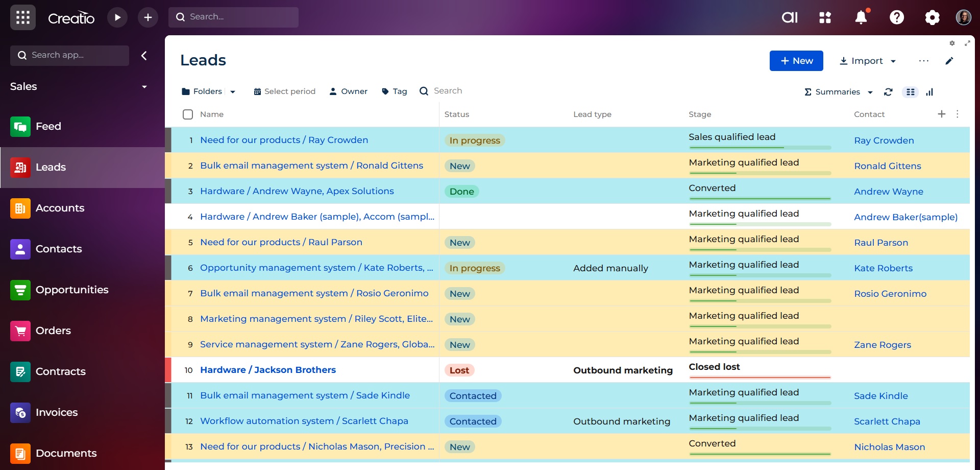Click the Creatio AI assistant icon
Screen dimensions: 980x470
tap(790, 17)
